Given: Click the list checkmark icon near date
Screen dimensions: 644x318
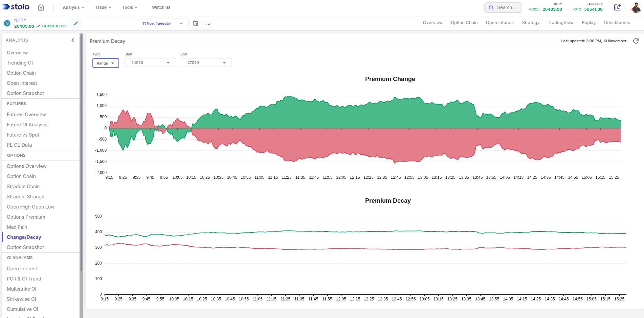Looking at the screenshot, I should (x=208, y=23).
